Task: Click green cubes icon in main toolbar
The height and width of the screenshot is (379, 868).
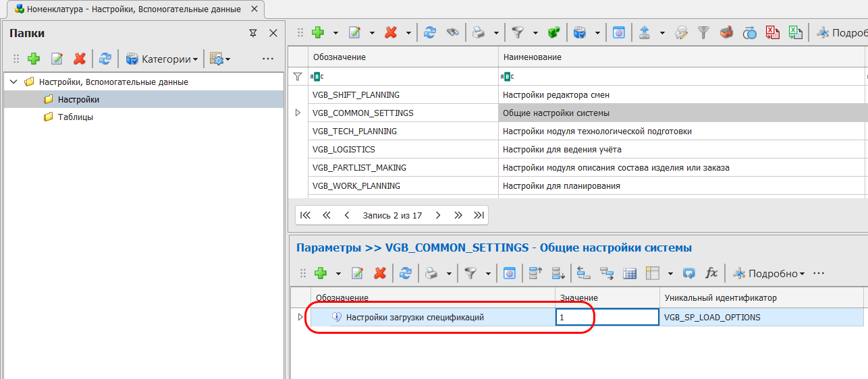Action: 554,32
